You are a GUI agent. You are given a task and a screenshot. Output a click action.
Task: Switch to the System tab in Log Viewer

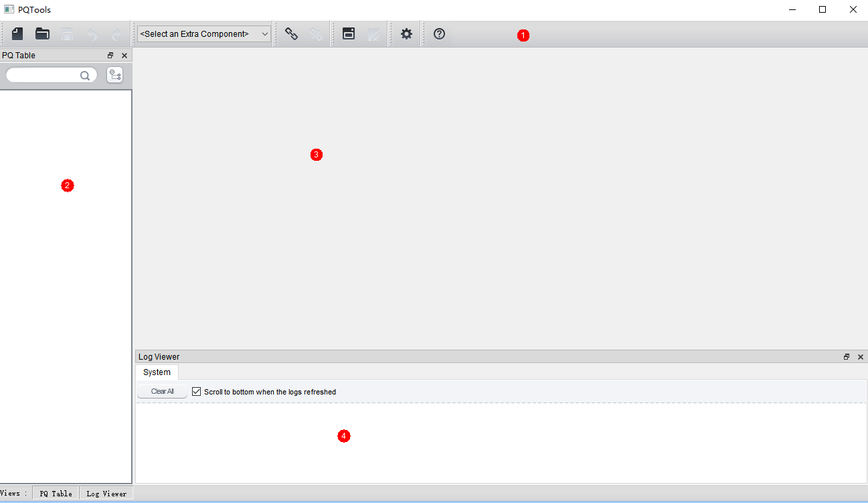pos(157,372)
